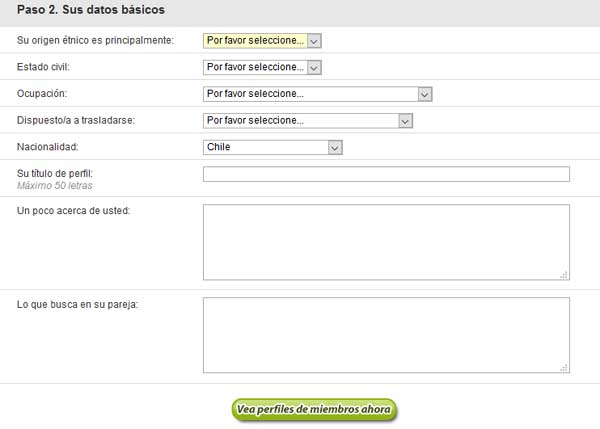Select the Estado civil combo box

(262, 67)
